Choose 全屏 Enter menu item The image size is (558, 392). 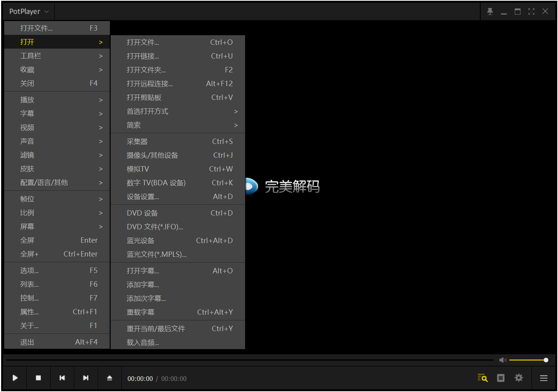(x=57, y=240)
